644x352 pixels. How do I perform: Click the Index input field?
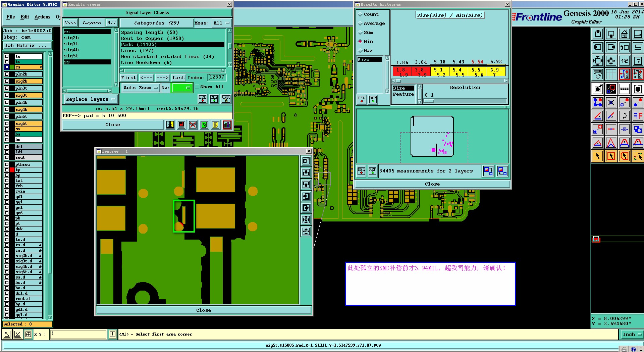click(217, 78)
